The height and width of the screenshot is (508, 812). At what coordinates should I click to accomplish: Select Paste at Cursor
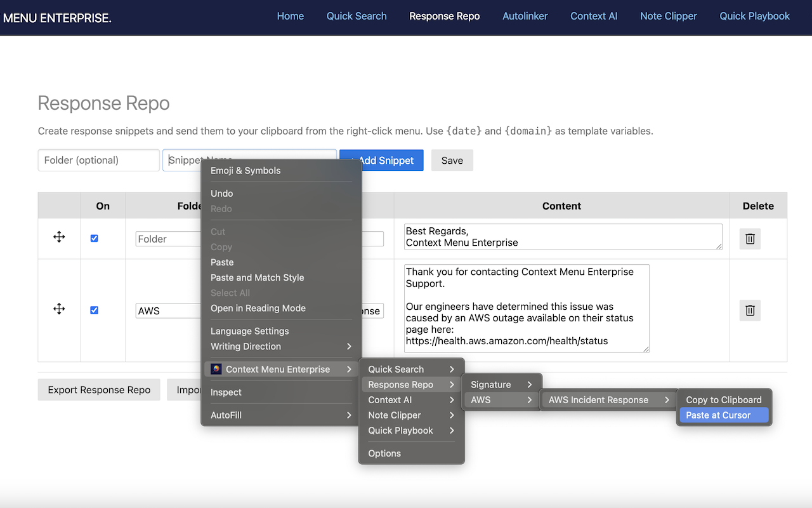pos(724,415)
